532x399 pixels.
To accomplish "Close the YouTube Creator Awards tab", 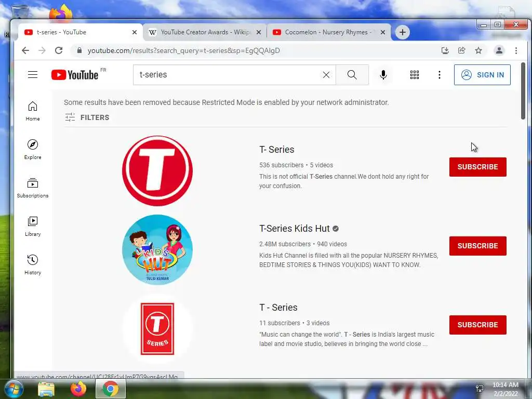I will 259,32.
